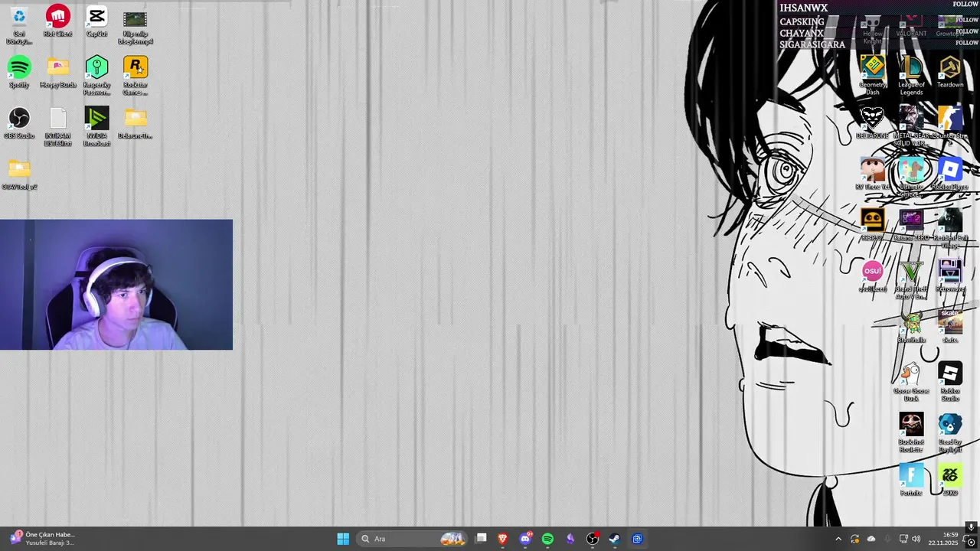Image resolution: width=980 pixels, height=551 pixels.
Task: Select the webcam overlay window
Action: tap(116, 285)
